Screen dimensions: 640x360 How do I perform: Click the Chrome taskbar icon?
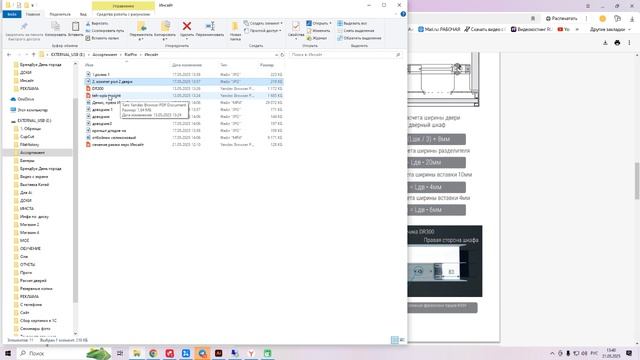click(153, 353)
